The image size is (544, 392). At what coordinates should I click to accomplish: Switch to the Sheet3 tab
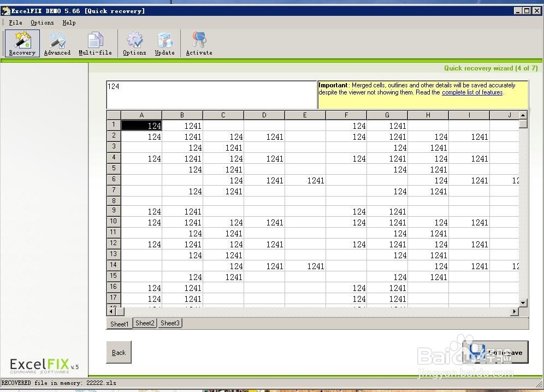(170, 323)
